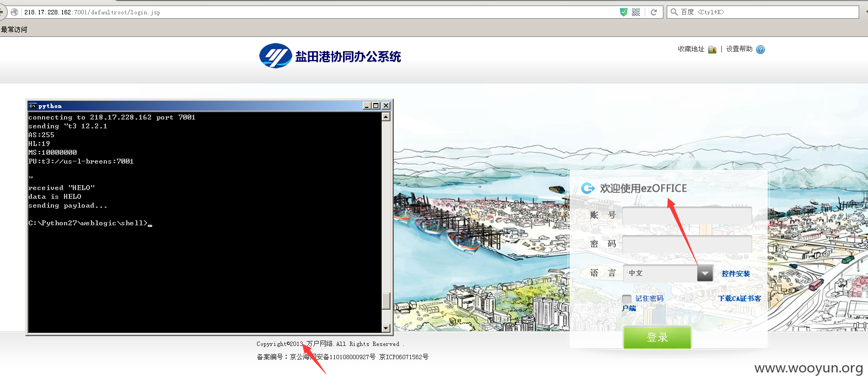Click the 盐田港 blue logo icon
868x384 pixels.
276,56
